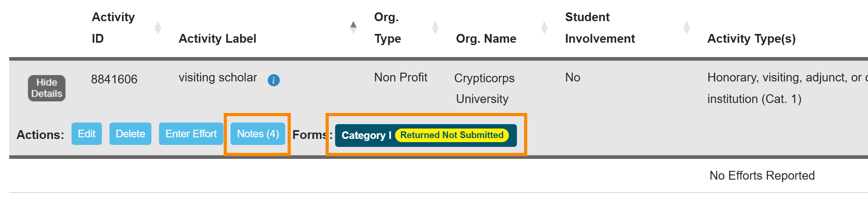868x198 pixels.
Task: Click the info icon beside visiting scholar
Action: (274, 80)
